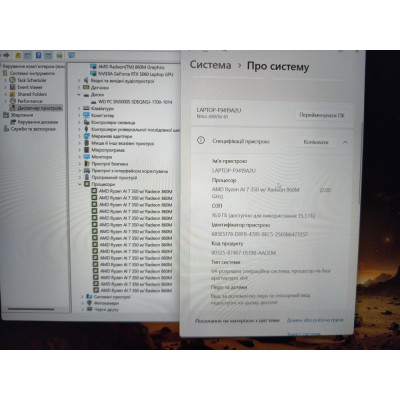
Task: Click the Копіювати button
Action: 316,142
